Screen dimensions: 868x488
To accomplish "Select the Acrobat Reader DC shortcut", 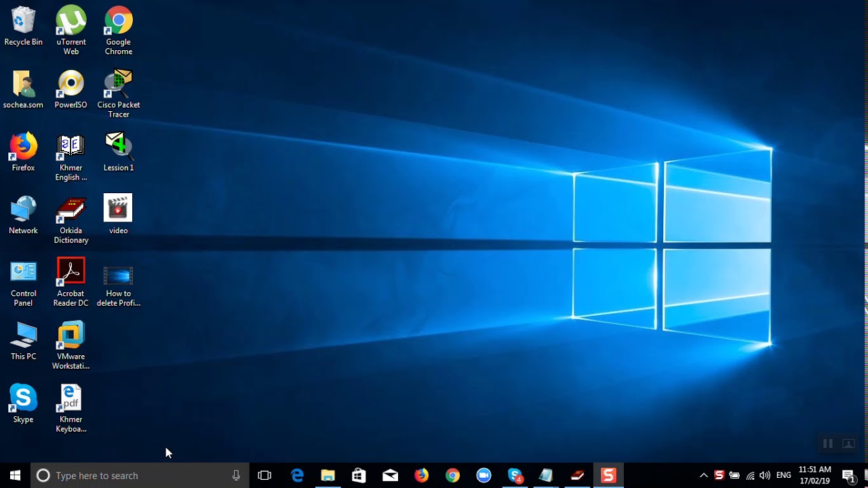I will [x=71, y=283].
